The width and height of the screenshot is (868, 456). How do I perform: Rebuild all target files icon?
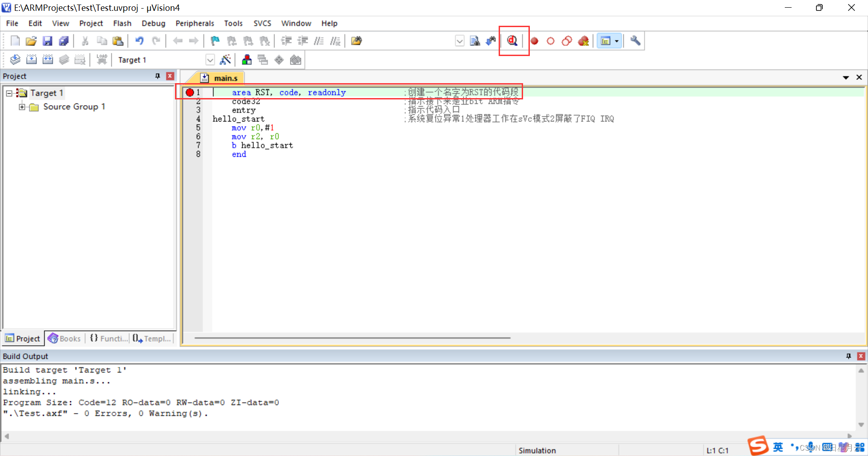(x=47, y=60)
